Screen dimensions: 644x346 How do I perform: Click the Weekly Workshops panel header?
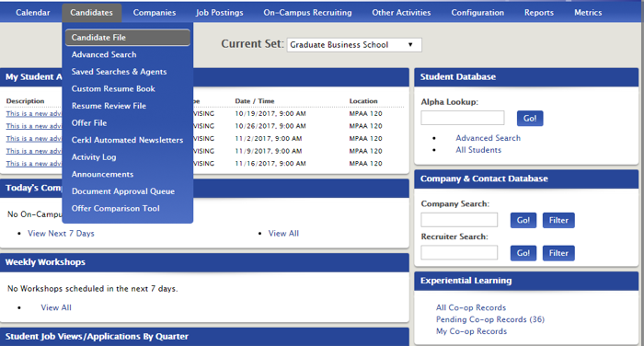pos(204,262)
